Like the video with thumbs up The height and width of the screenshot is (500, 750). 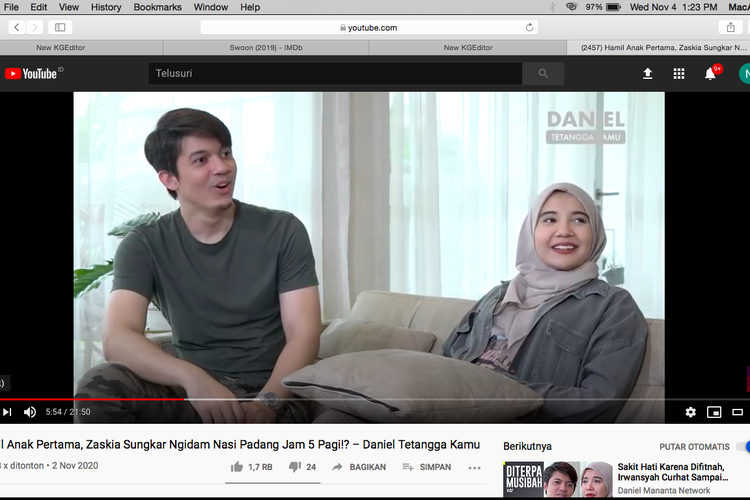coord(237,467)
